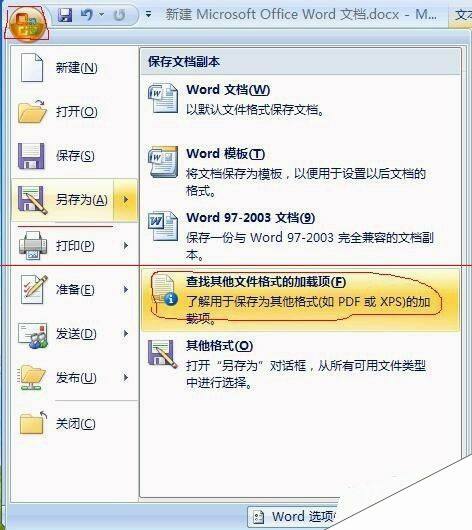Select the 发布(U) menu item
The image size is (472, 530).
[75, 378]
